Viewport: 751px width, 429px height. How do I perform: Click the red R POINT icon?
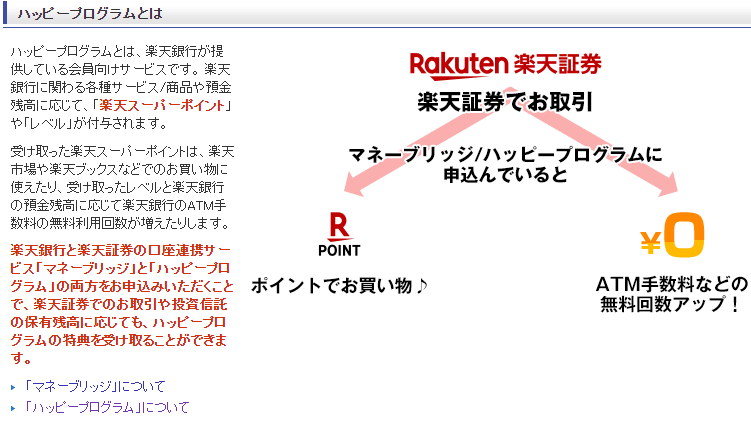pyautogui.click(x=339, y=235)
